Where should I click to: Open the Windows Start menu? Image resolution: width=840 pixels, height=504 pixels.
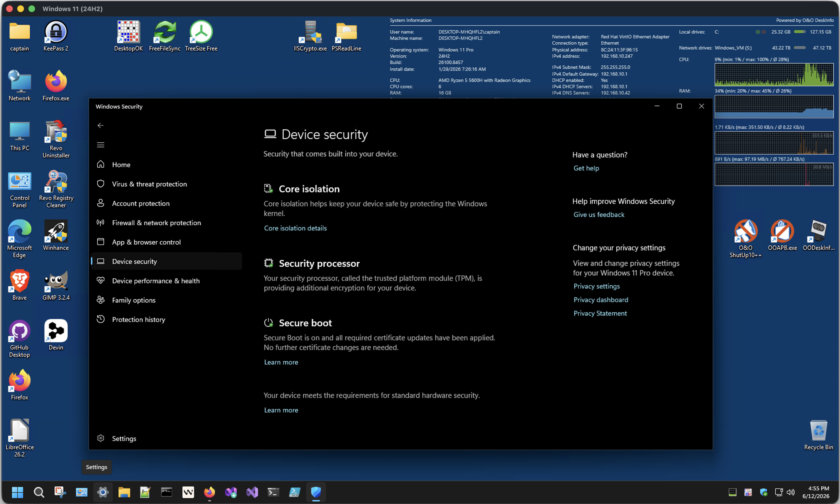(x=17, y=492)
